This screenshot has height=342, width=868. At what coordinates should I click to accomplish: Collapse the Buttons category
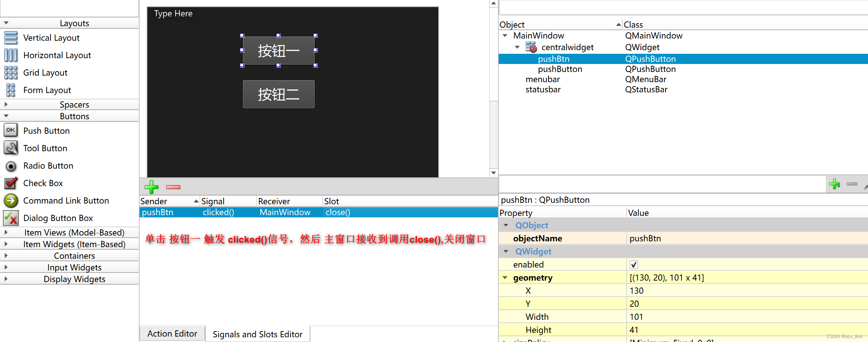click(x=6, y=116)
